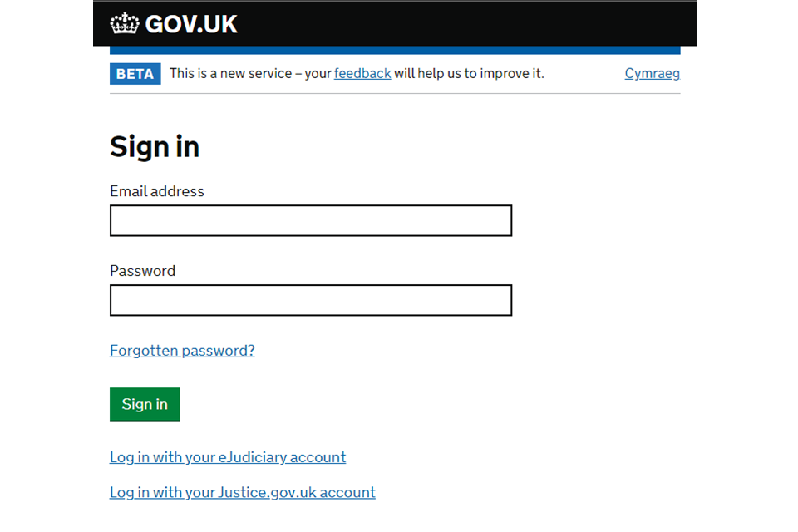Click the blue BETA phase tag

pos(135,74)
